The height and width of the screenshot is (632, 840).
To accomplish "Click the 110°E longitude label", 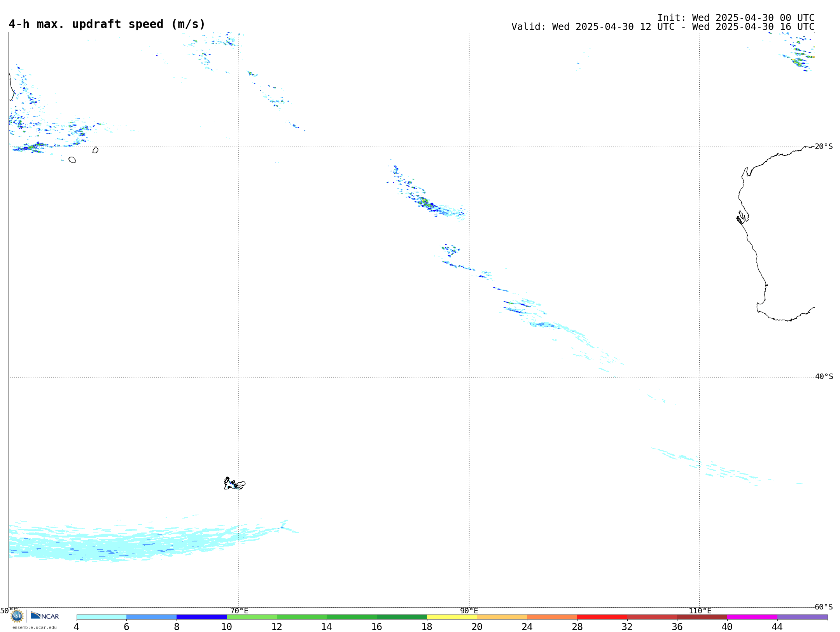I will pyautogui.click(x=700, y=611).
